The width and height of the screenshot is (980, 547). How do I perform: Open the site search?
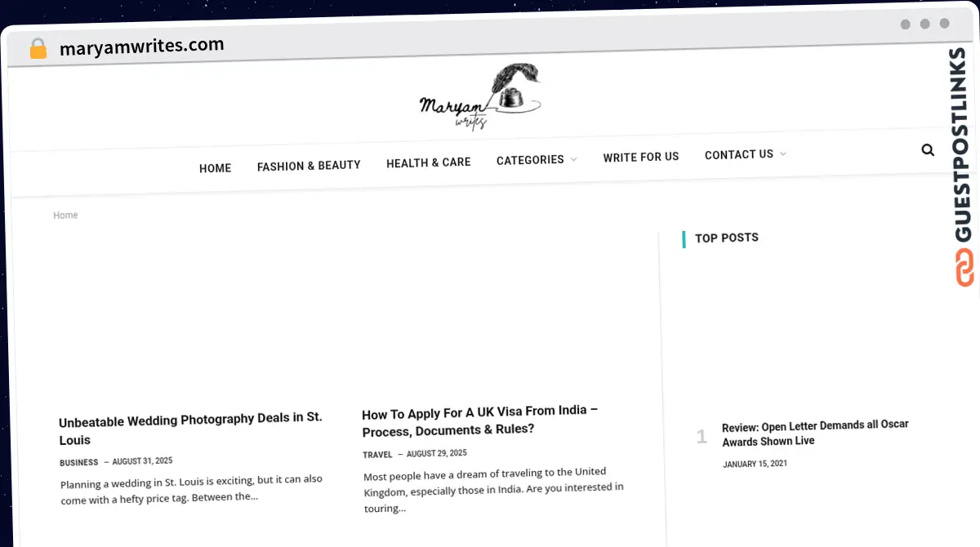click(928, 149)
